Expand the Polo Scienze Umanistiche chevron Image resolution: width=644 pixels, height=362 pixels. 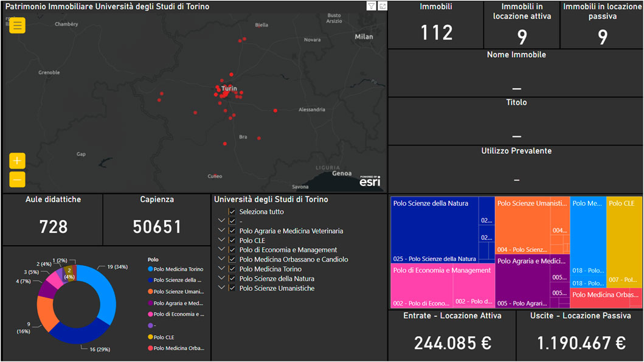221,287
